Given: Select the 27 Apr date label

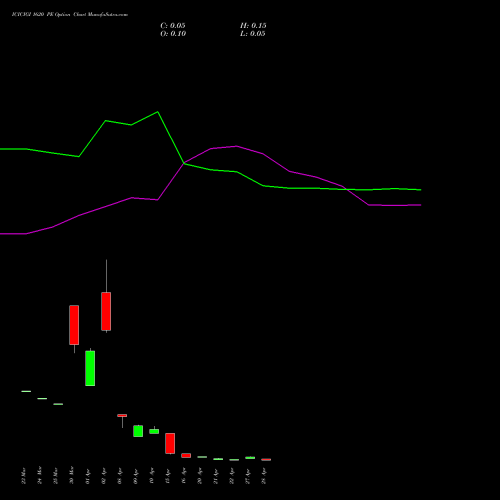Looking at the screenshot, I should 248,476.
